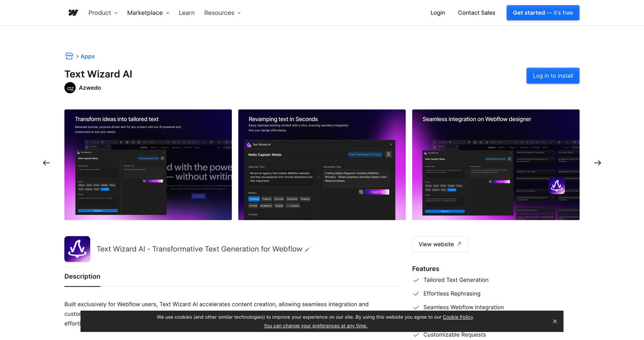
Task: Expand the Resources dropdown menu
Action: (222, 13)
